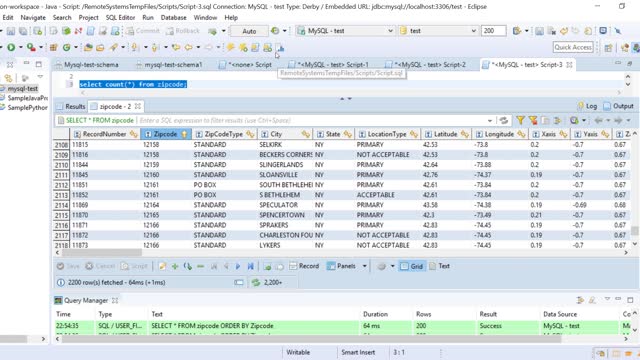Switch to Grid presentation
This screenshot has height=360, width=640.
tap(412, 266)
